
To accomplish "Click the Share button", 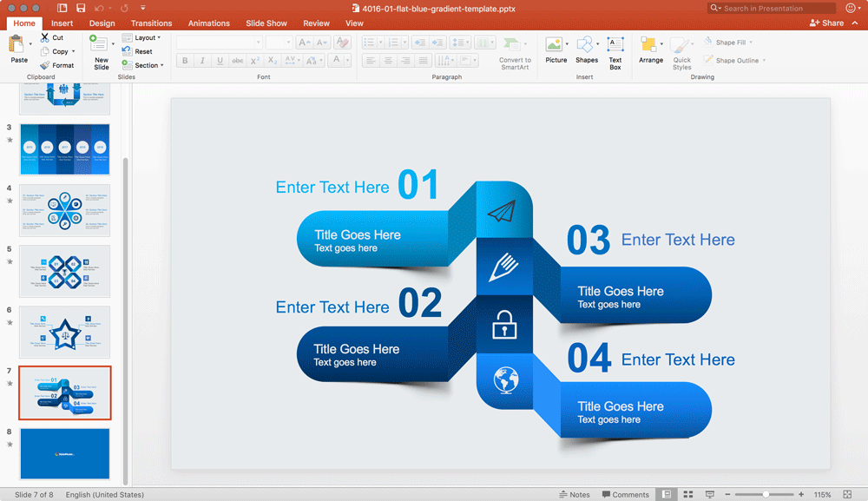I will click(x=828, y=23).
